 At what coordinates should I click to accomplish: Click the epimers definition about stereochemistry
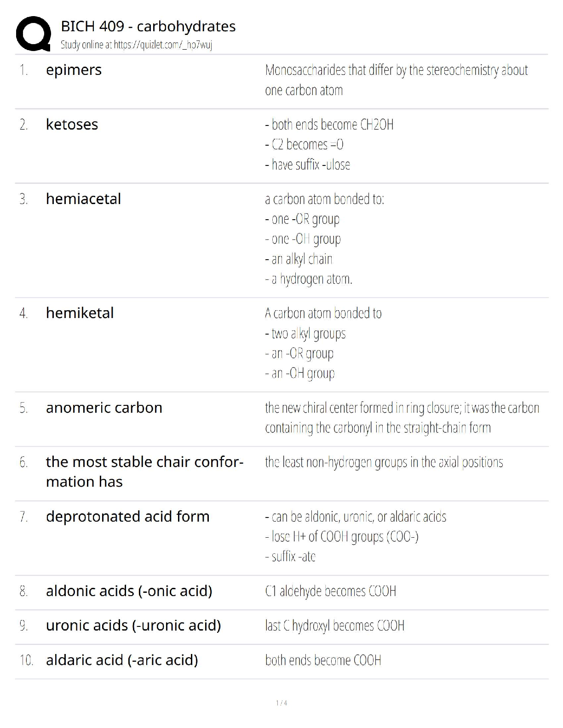pyautogui.click(x=396, y=80)
